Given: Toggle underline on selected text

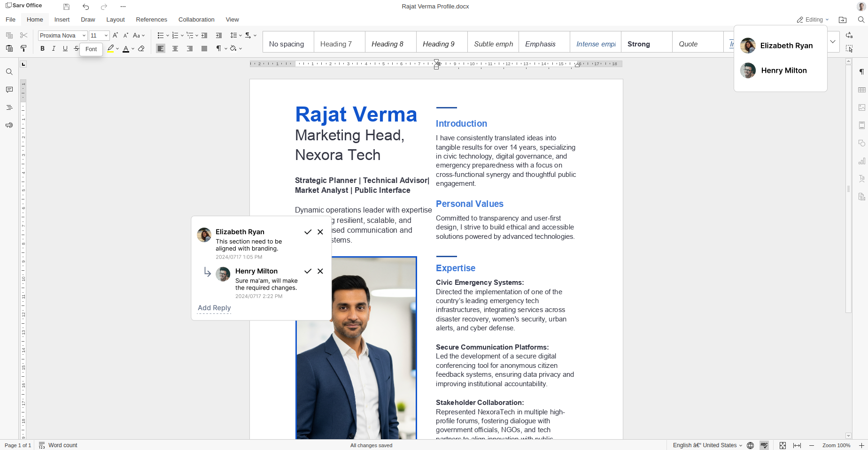Looking at the screenshot, I should (x=65, y=48).
